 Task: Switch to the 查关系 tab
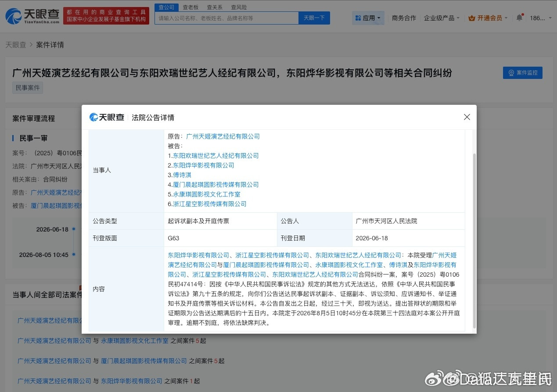click(x=215, y=7)
